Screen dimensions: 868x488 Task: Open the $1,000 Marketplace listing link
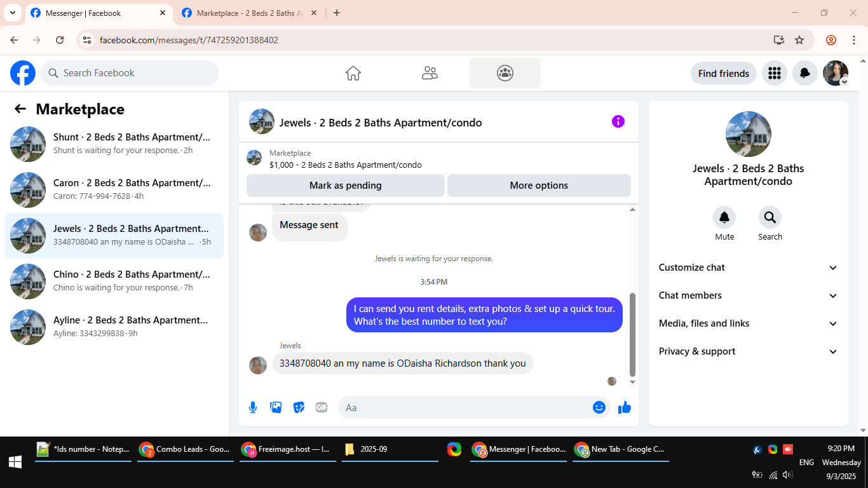click(x=346, y=165)
